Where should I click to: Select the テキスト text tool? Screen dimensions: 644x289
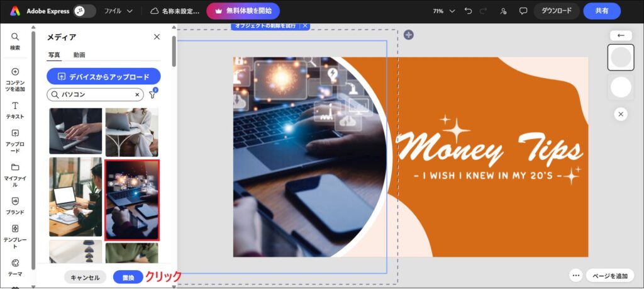click(15, 110)
